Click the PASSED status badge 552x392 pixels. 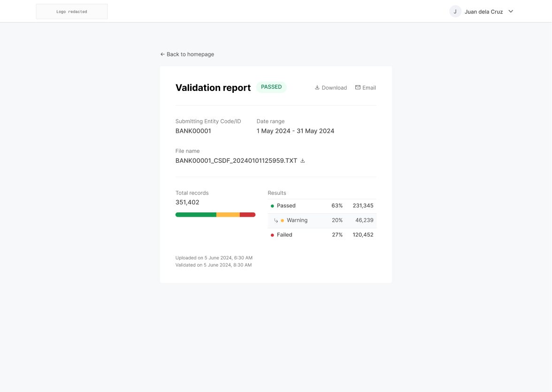[x=271, y=87]
